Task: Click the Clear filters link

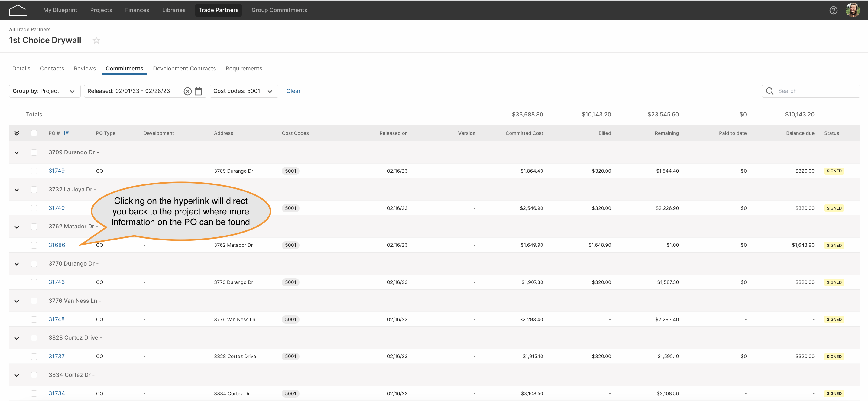Action: pyautogui.click(x=293, y=91)
